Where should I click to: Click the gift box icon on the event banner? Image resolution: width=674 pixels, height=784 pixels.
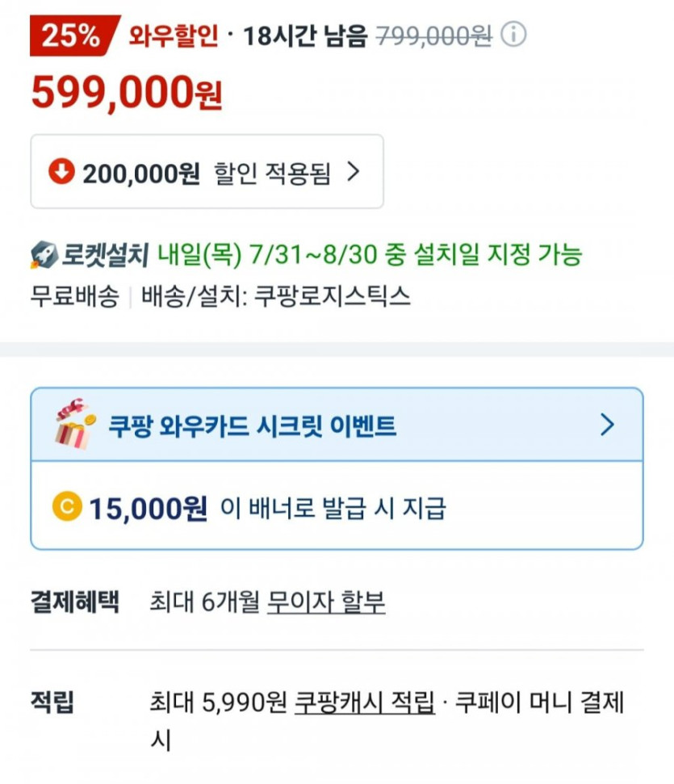point(73,426)
